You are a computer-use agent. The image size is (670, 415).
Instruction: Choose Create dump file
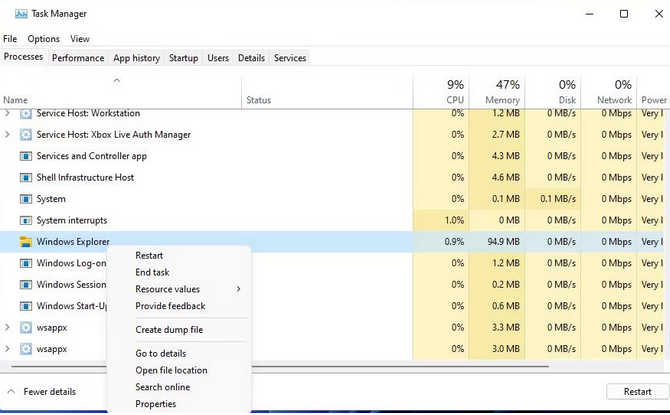[x=169, y=330]
